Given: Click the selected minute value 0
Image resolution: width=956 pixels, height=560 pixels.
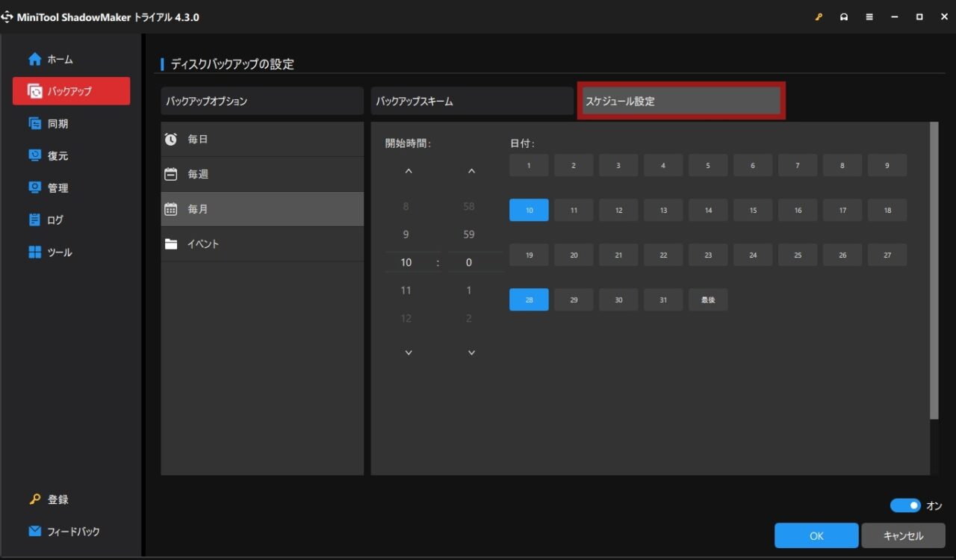Looking at the screenshot, I should [x=469, y=262].
